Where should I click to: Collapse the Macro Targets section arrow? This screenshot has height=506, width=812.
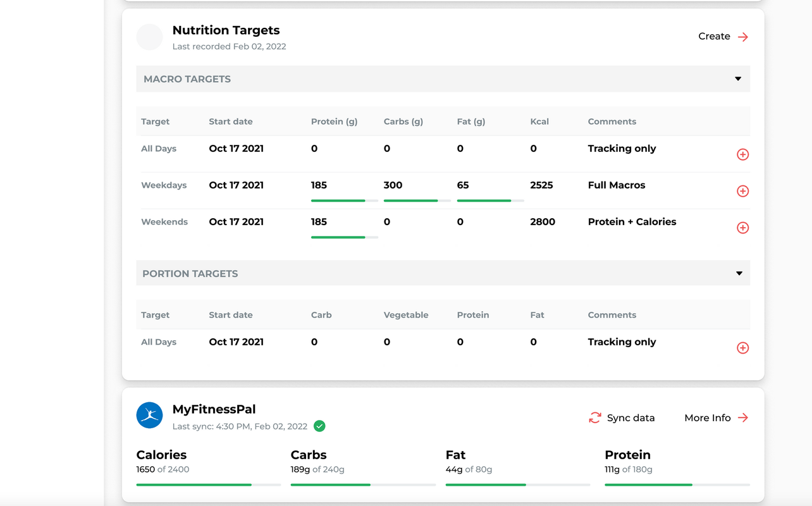[737, 79]
